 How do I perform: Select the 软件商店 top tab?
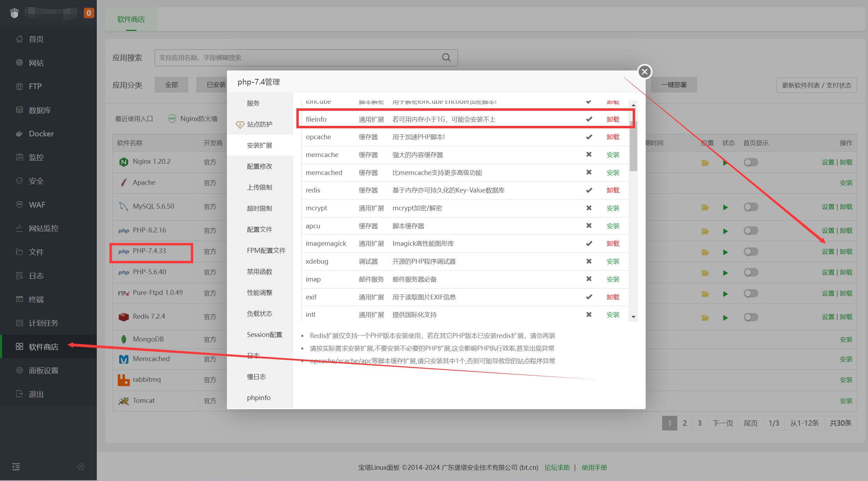[131, 19]
